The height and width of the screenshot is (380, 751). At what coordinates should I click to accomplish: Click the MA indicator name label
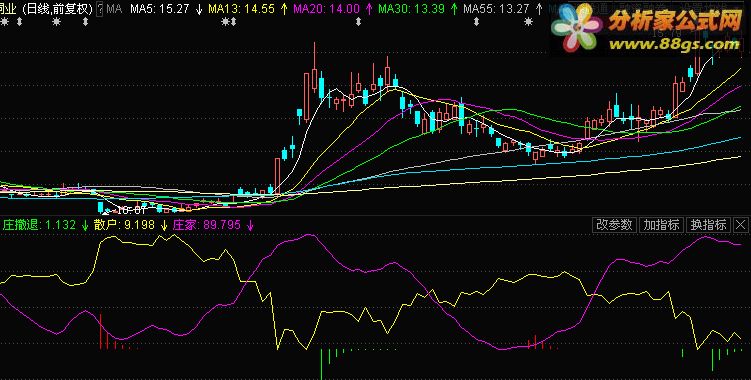tap(114, 9)
